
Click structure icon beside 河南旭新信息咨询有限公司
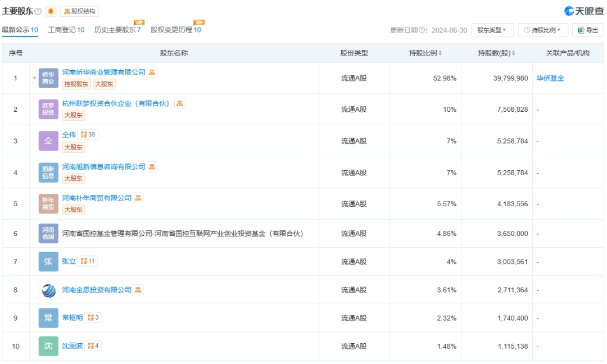click(x=152, y=167)
